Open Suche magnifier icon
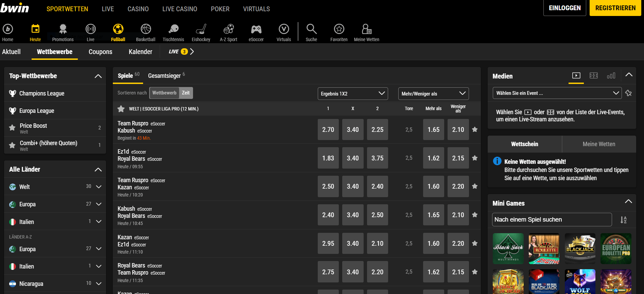644x294 pixels. click(x=311, y=29)
